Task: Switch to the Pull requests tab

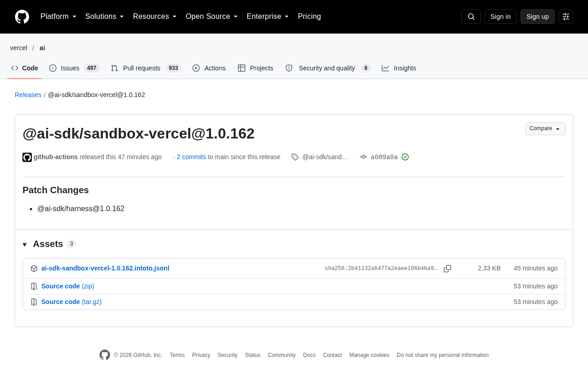Action: pos(146,68)
